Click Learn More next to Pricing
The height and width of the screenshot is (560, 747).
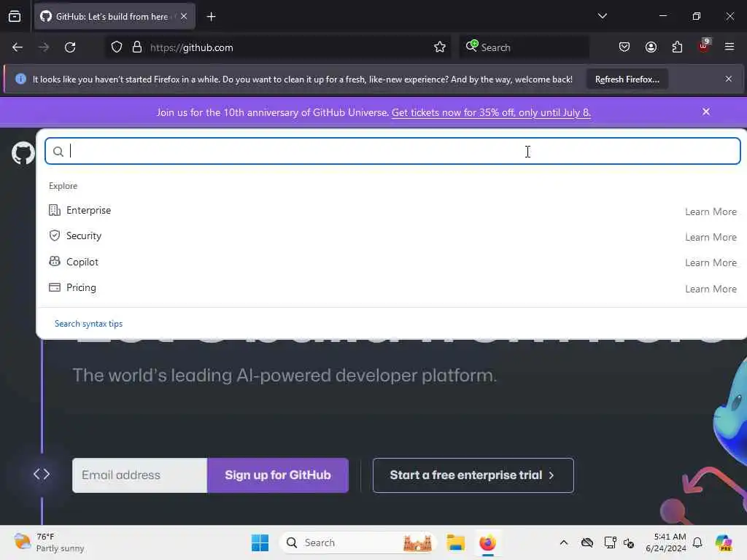711,289
